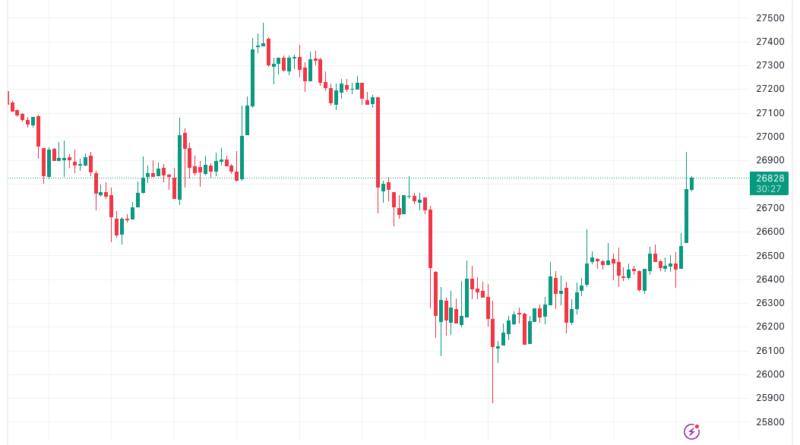The image size is (800, 445).
Task: Click the 27300 price axis label
Action: pos(768,65)
